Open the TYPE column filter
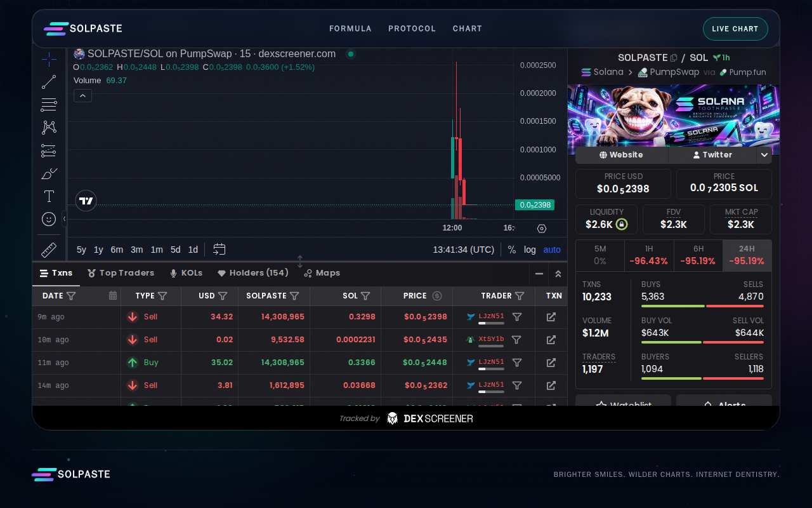The height and width of the screenshot is (508, 812). [162, 296]
